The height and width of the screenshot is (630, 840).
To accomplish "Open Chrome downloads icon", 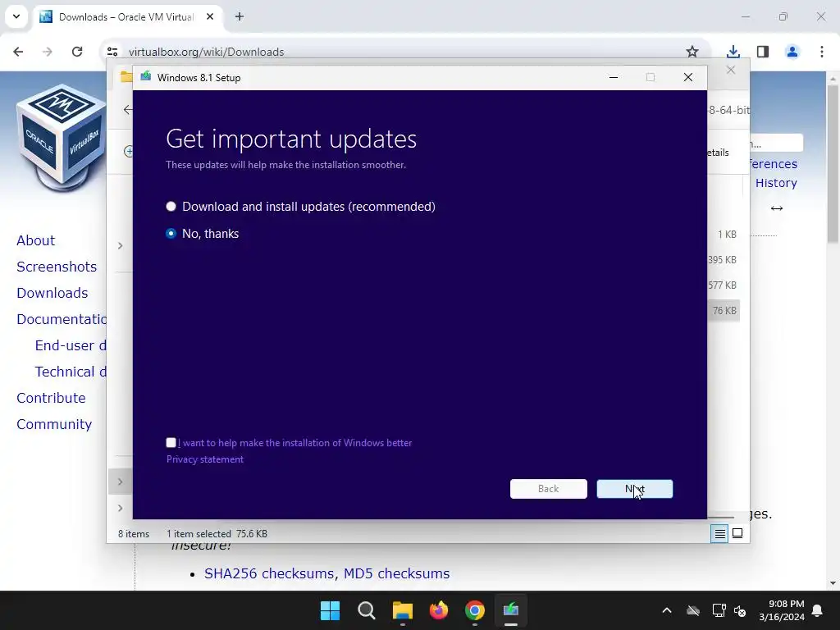I will (x=733, y=52).
